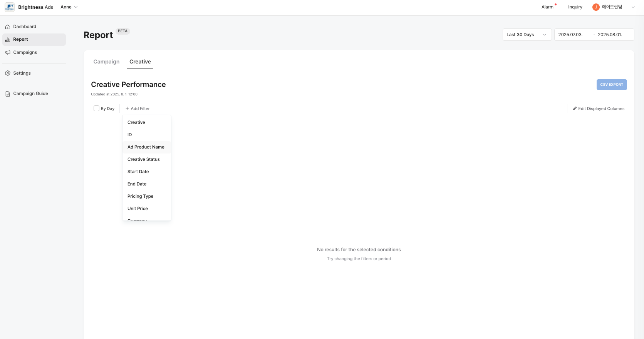This screenshot has width=644, height=339.
Task: Switch to the Campaign tab
Action: 106,62
